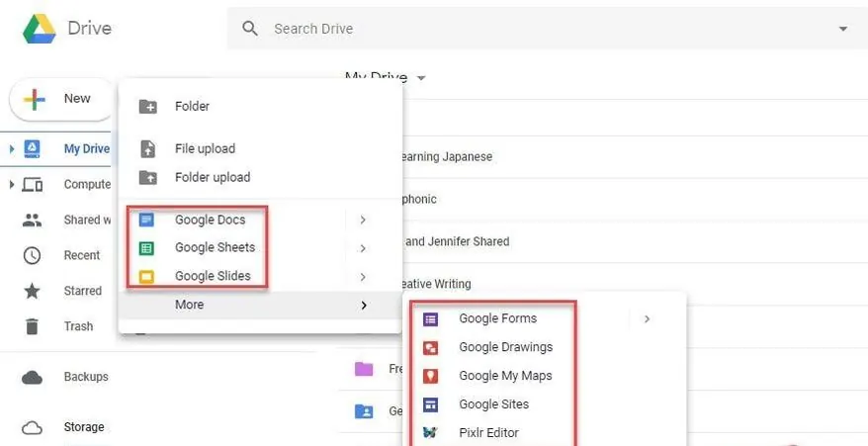Click the new folder icon
This screenshot has width=868, height=446.
point(148,107)
